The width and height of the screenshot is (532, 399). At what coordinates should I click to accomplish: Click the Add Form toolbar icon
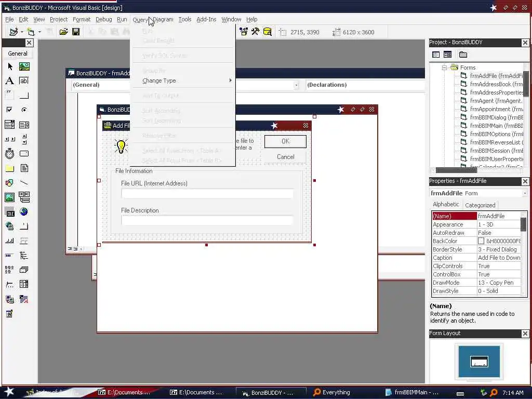click(31, 32)
